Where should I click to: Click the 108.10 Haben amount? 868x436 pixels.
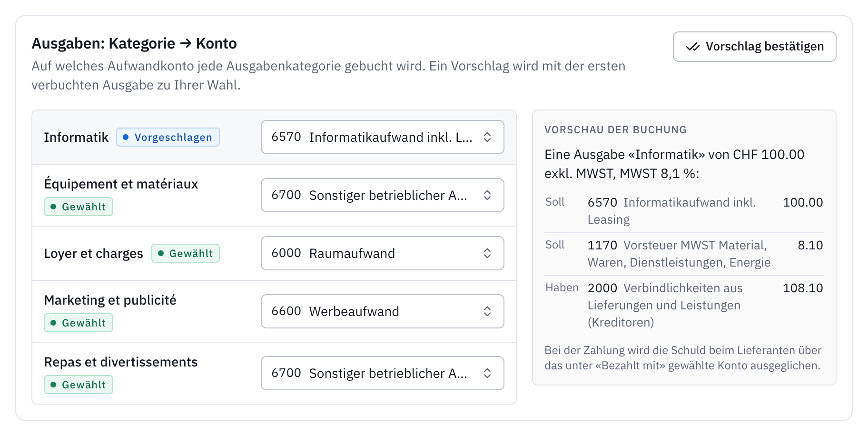pyautogui.click(x=803, y=288)
